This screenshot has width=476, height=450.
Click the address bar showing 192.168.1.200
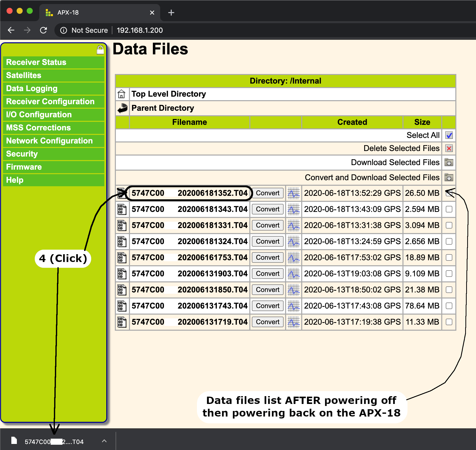140,30
